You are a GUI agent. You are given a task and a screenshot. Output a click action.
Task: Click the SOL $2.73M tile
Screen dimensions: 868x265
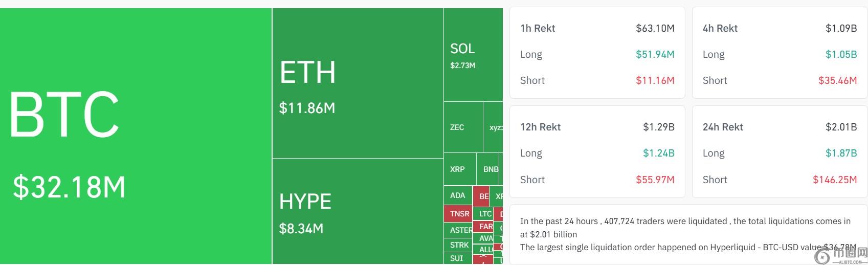(473, 55)
